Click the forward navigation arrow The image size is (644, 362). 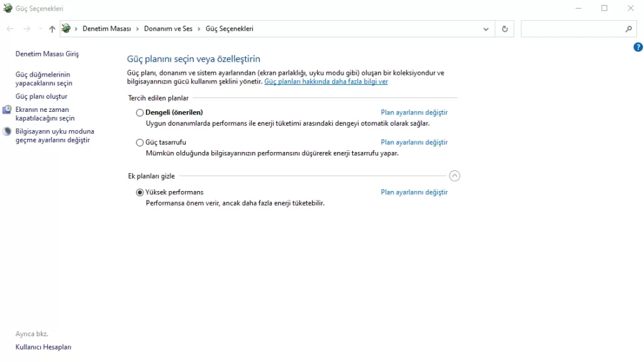point(26,29)
